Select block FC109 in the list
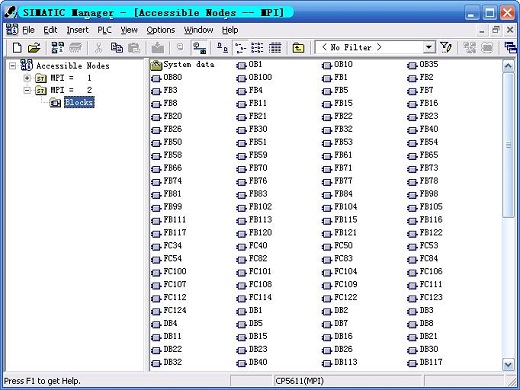The width and height of the screenshot is (520, 390). [346, 284]
